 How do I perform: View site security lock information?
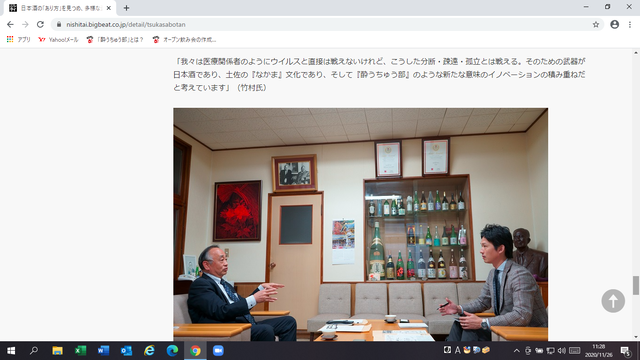[59, 24]
